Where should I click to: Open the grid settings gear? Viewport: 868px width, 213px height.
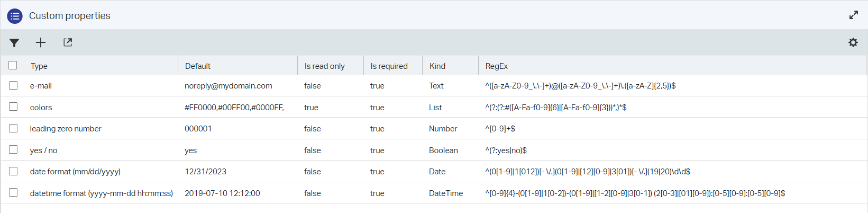click(853, 42)
